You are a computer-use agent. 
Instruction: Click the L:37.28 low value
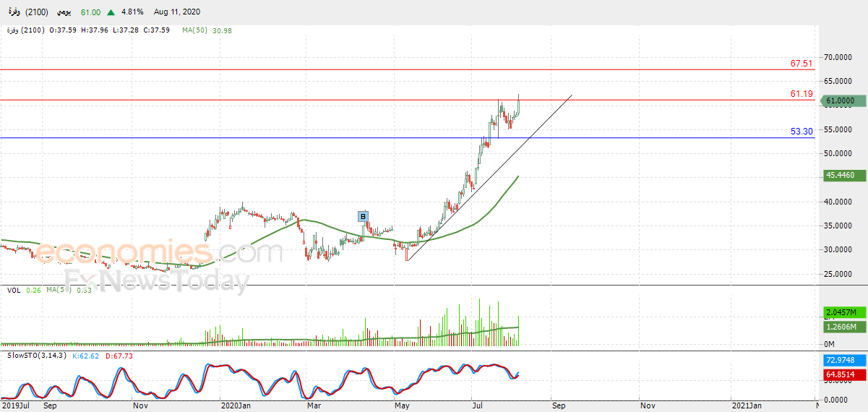point(126,30)
